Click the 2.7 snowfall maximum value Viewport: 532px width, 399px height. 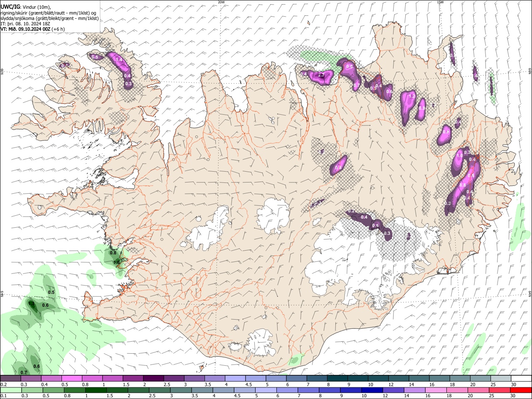321,75
